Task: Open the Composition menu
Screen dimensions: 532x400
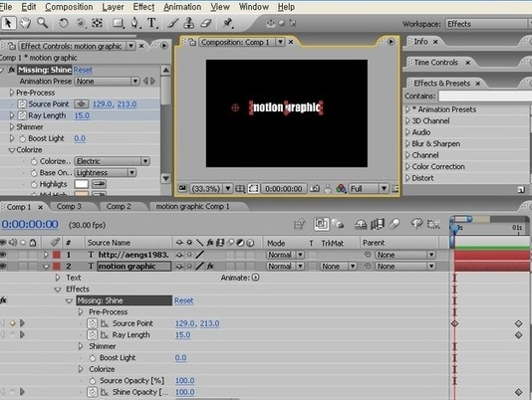Action: coord(69,7)
